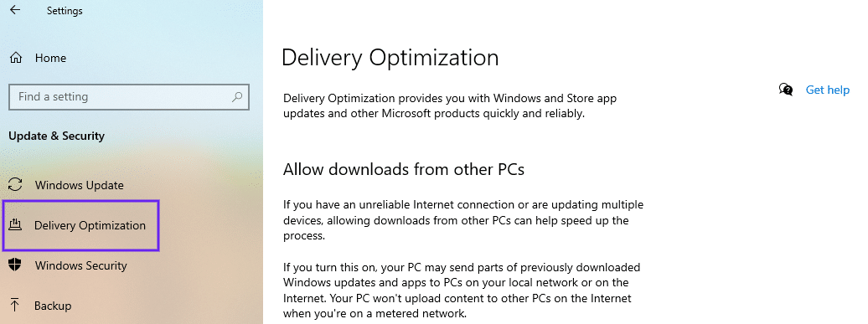Image resolution: width=868 pixels, height=324 pixels.
Task: Select the Delivery Optimization label in sidebar
Action: click(x=90, y=225)
